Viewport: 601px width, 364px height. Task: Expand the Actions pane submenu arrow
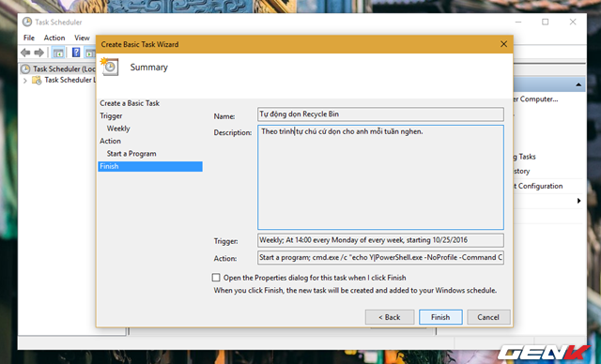coord(578,201)
